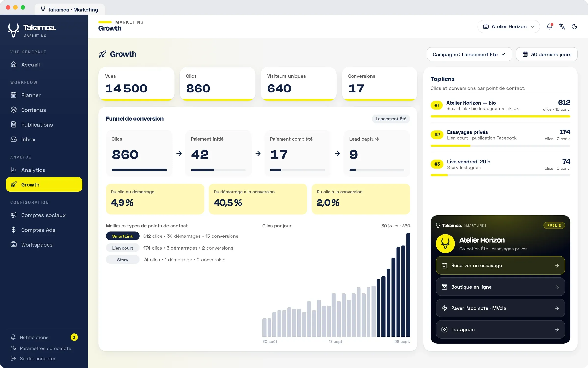
Task: Expand the Atelier Horizon workspace selector
Action: 509,26
